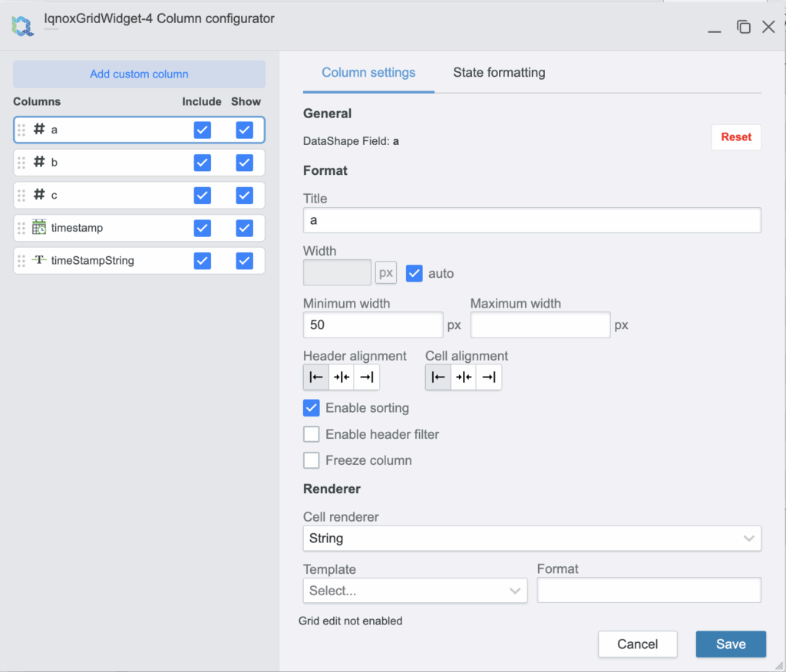Uncheck the auto width checkbox
The height and width of the screenshot is (672, 786).
[414, 273]
